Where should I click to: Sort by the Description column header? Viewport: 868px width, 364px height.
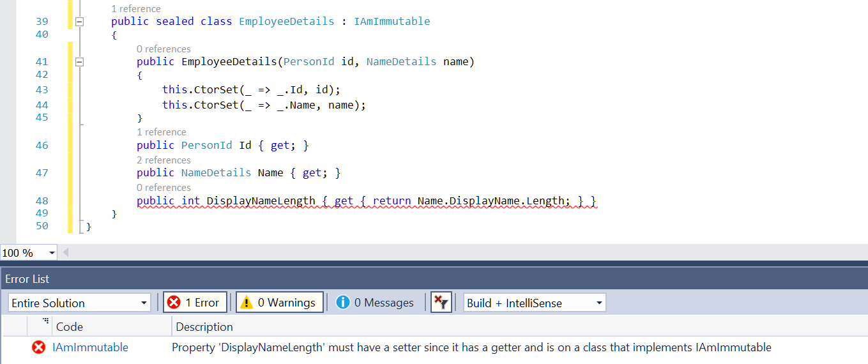[x=204, y=326]
